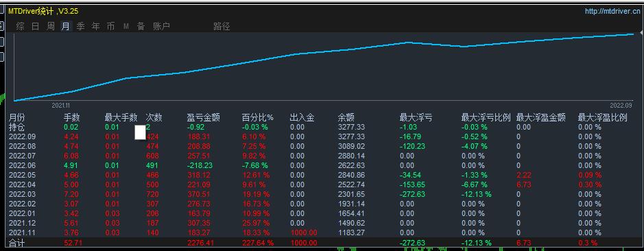Switch to the 综 summary tab

coord(20,27)
